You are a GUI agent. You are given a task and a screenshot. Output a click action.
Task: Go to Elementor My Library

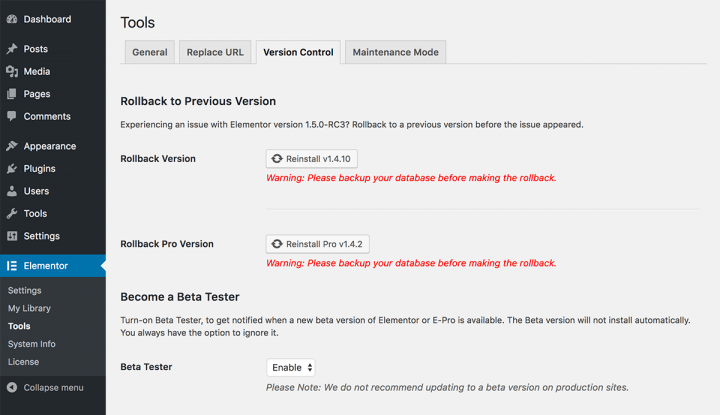[29, 308]
